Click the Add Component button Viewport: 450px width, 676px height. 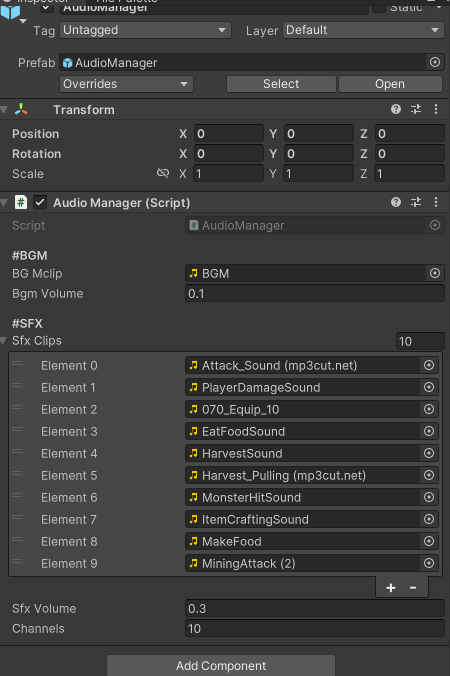pos(221,666)
